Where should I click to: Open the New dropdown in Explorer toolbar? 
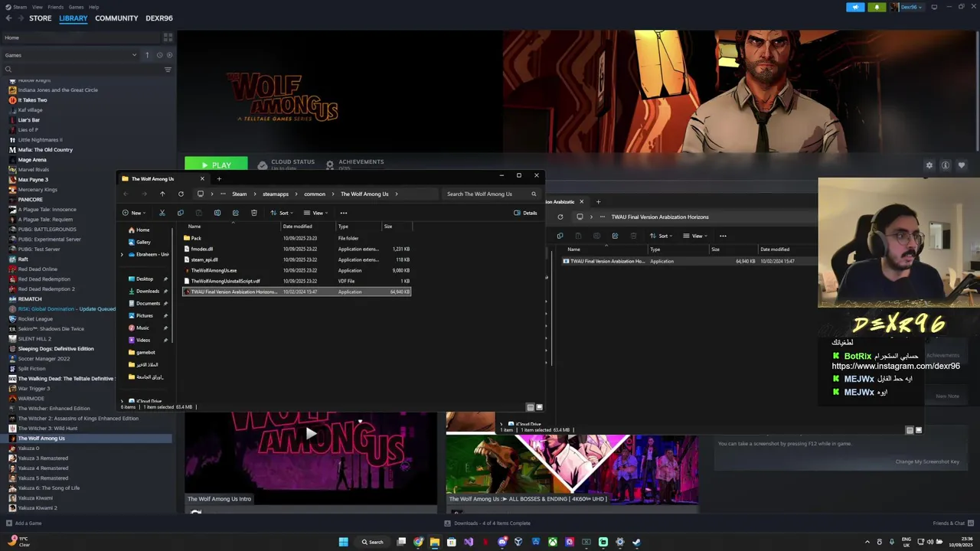136,213
